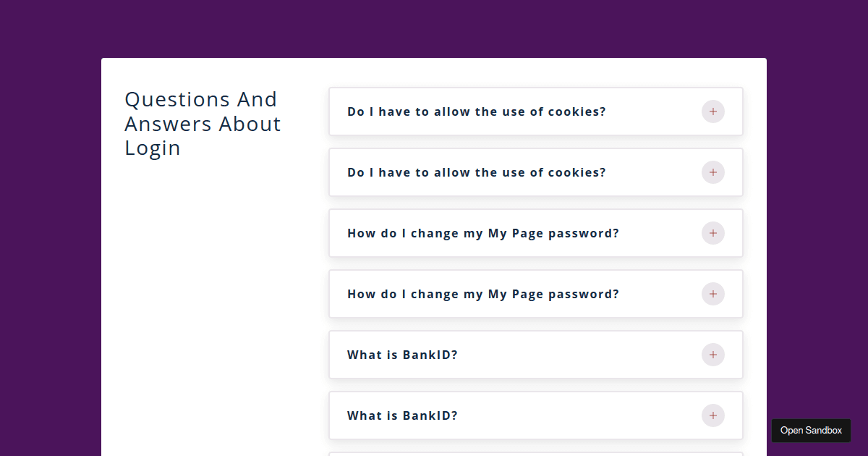Hit the plus icon on the second password question
This screenshot has height=456, width=868.
712,294
